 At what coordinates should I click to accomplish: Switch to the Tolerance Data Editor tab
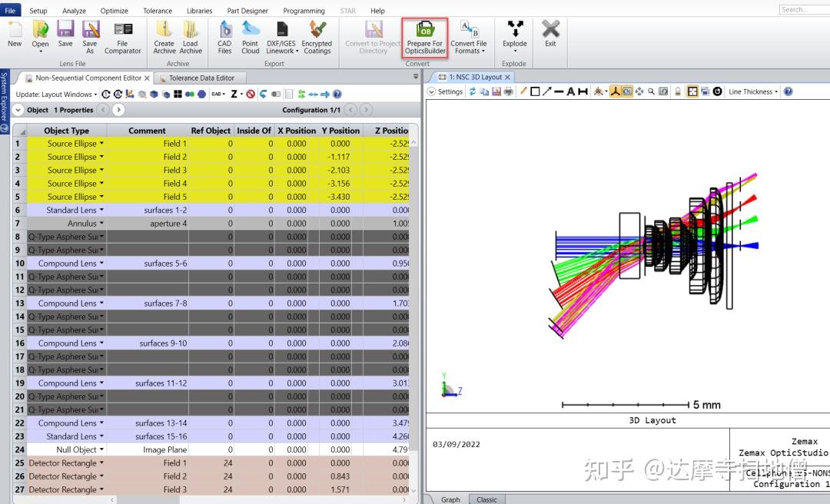coord(200,77)
